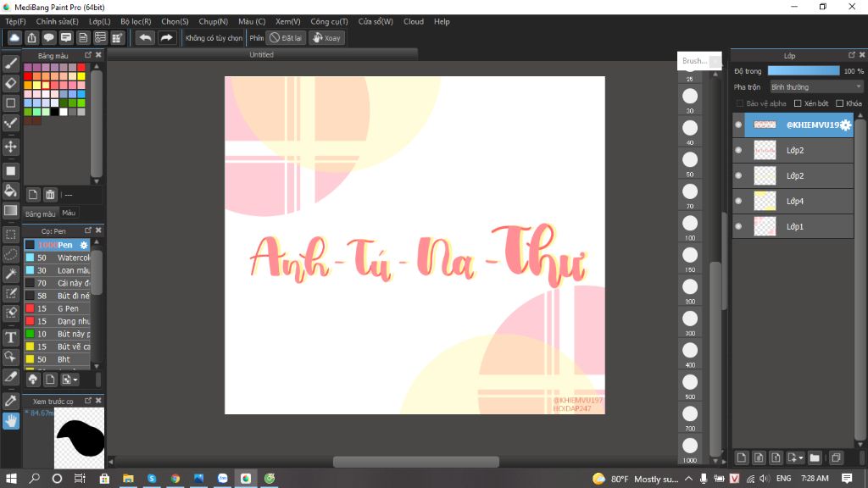Open the Cloud menu
The height and width of the screenshot is (488, 868).
414,21
